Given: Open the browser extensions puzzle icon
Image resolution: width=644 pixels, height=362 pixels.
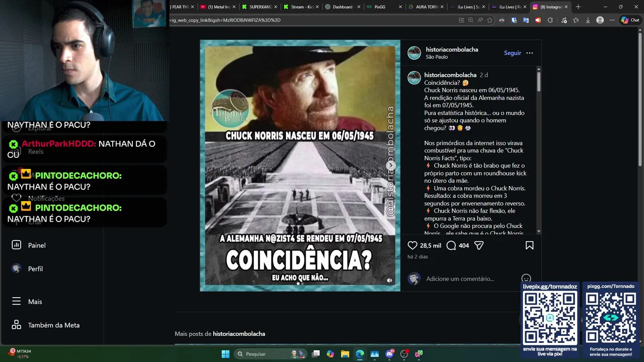Looking at the screenshot, I should click(x=550, y=20).
